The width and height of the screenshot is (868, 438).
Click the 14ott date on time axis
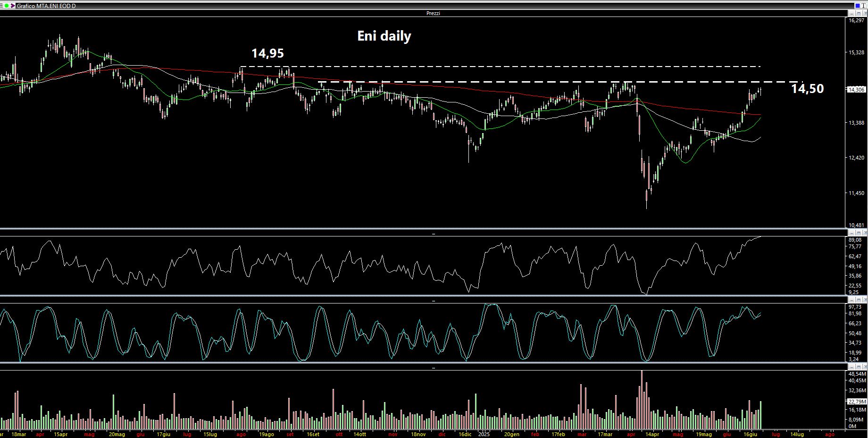[x=359, y=434]
